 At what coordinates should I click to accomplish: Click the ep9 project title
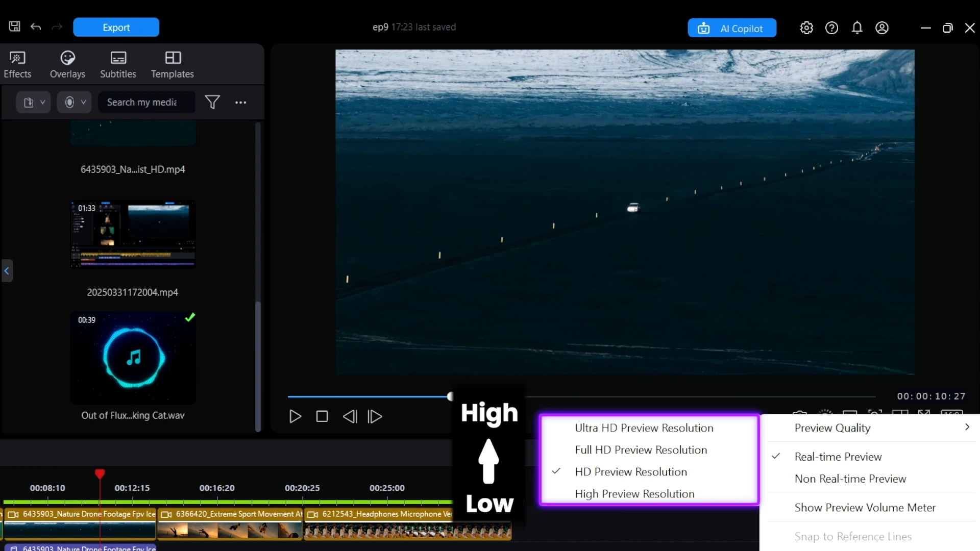[x=380, y=27]
